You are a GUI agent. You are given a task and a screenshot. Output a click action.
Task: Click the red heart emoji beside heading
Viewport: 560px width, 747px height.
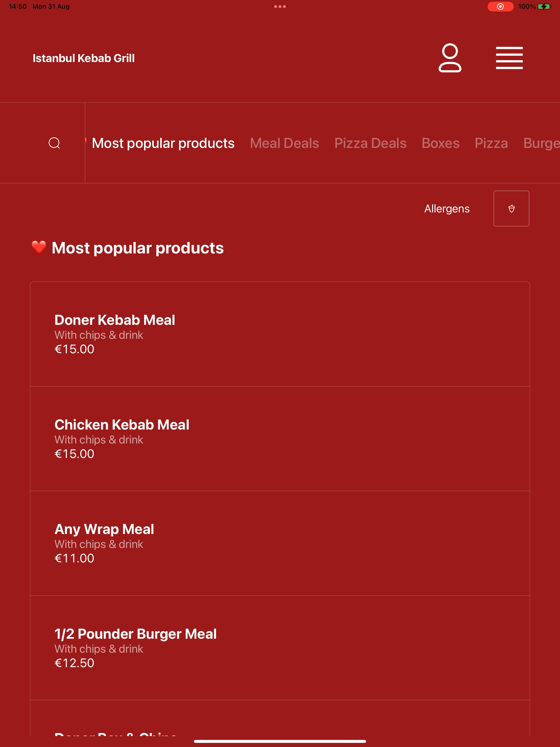click(x=39, y=247)
